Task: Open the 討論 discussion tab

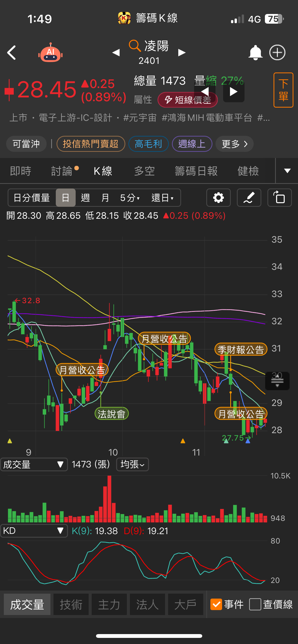Action: tap(62, 171)
